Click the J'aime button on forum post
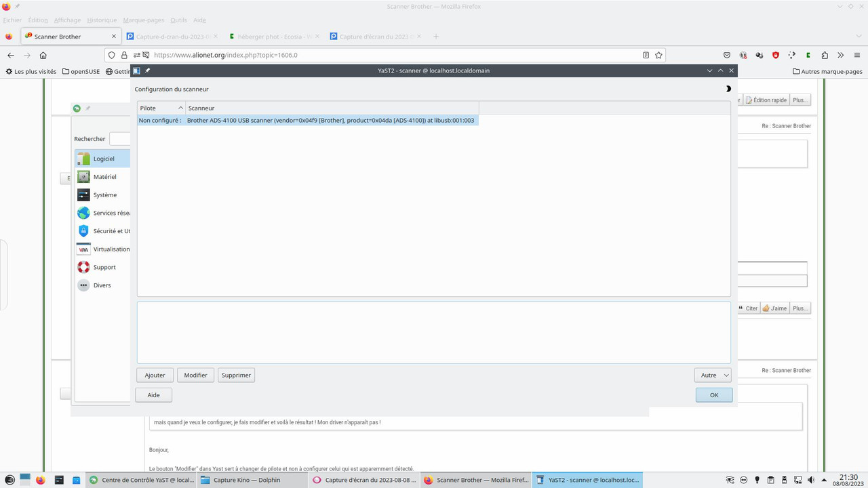 (774, 308)
